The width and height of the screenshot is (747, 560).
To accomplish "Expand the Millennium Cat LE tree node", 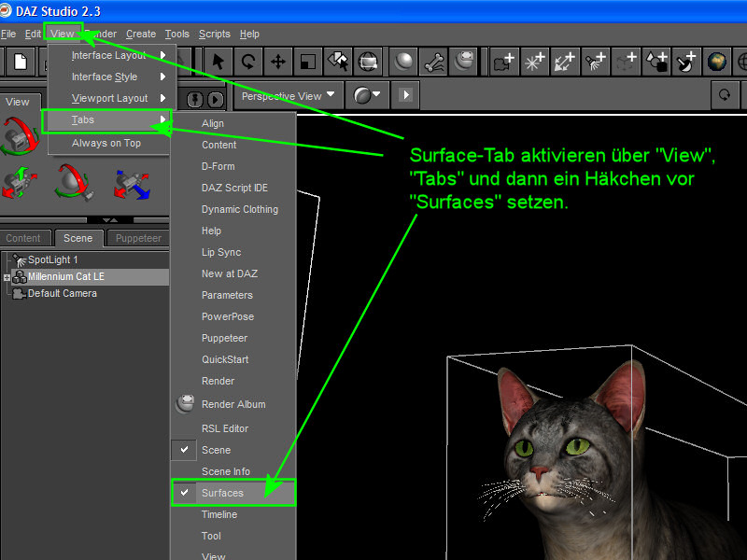I will [x=7, y=277].
